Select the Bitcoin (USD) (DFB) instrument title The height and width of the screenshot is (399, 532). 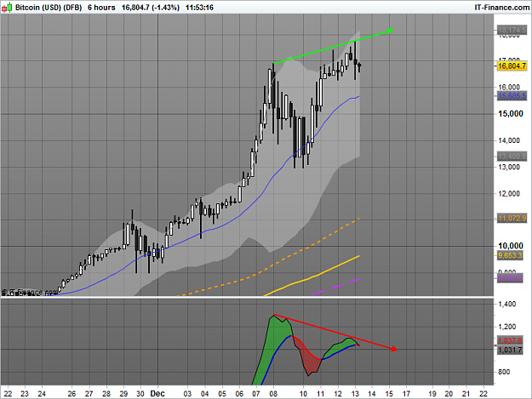49,8
